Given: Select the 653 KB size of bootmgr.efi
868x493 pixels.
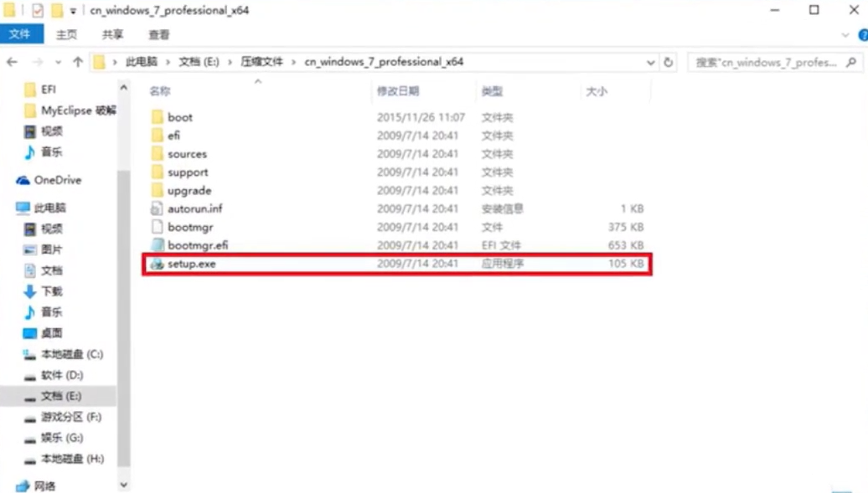Looking at the screenshot, I should 626,245.
